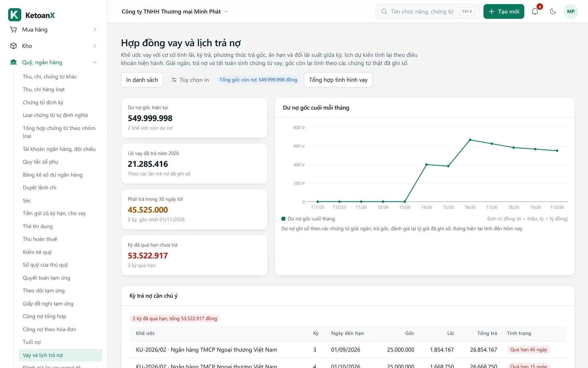Open Tổng hợp tình hình vay
The width and height of the screenshot is (588, 368).
[338, 80]
